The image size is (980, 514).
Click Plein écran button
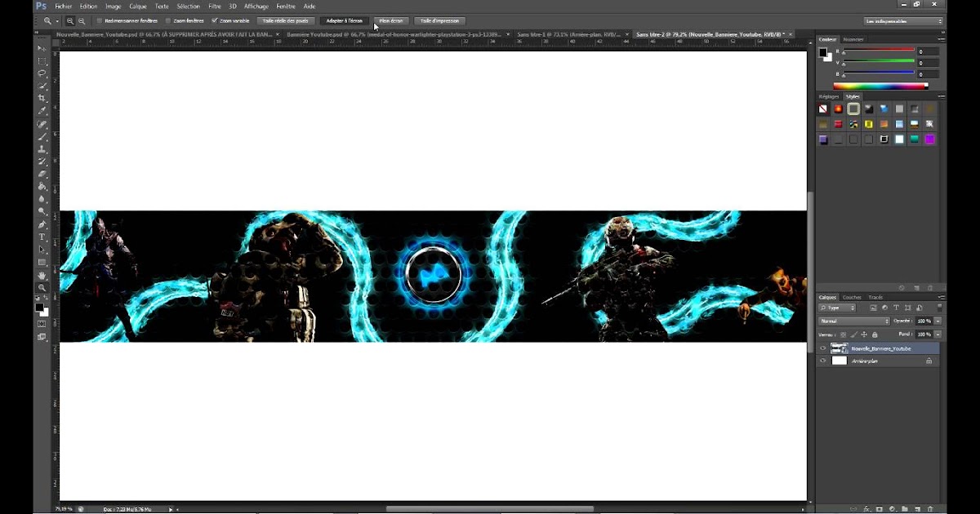[x=391, y=20]
